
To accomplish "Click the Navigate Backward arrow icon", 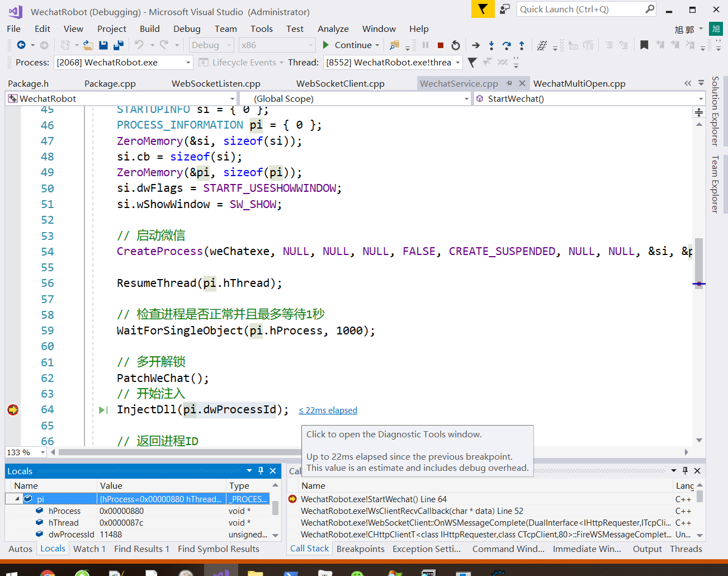I will click(21, 45).
